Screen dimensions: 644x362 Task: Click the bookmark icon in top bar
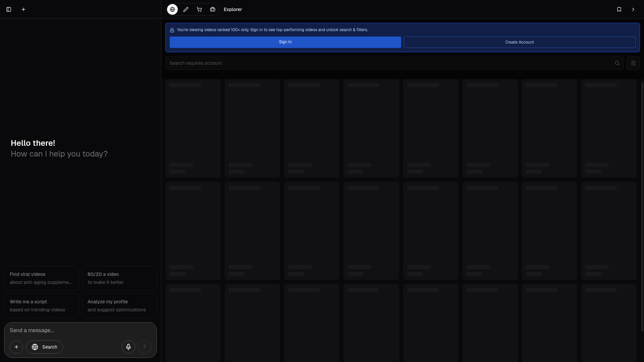pyautogui.click(x=619, y=9)
